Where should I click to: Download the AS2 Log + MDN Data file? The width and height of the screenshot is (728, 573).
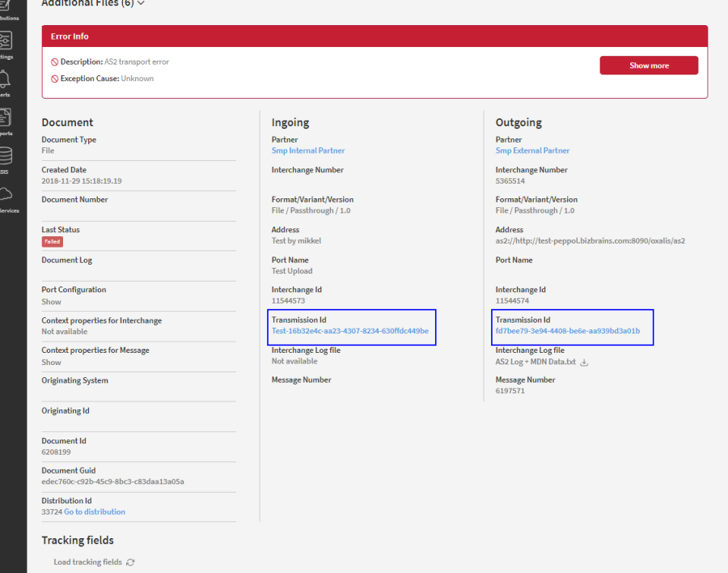point(584,363)
